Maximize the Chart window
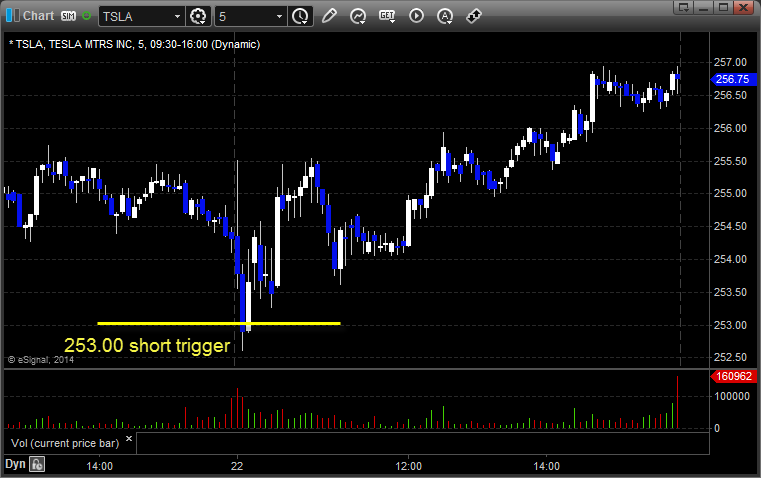This screenshot has width=761, height=478. (723, 7)
